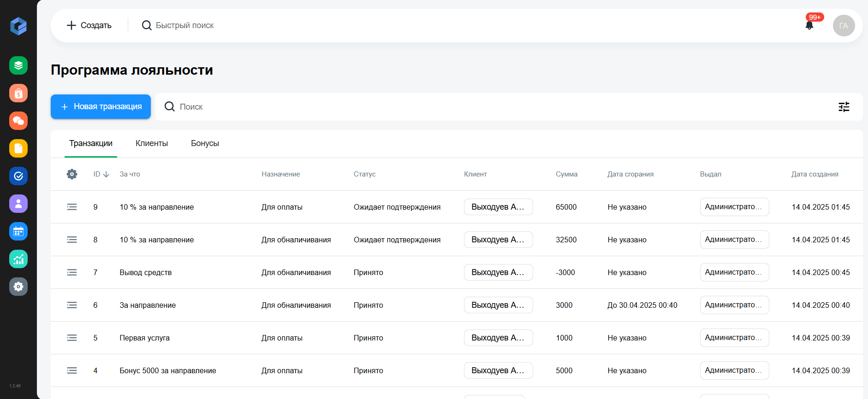
Task: Click the Статус column header
Action: pos(364,174)
